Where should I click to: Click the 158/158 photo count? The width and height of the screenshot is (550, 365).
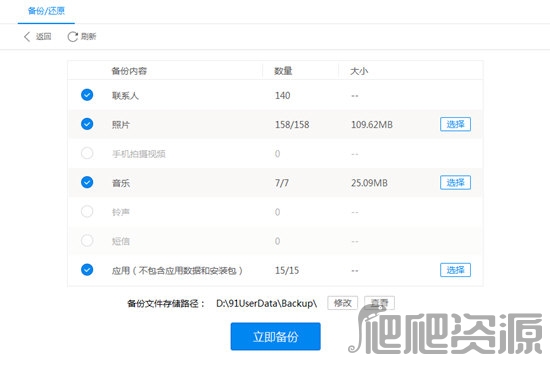[x=292, y=125]
